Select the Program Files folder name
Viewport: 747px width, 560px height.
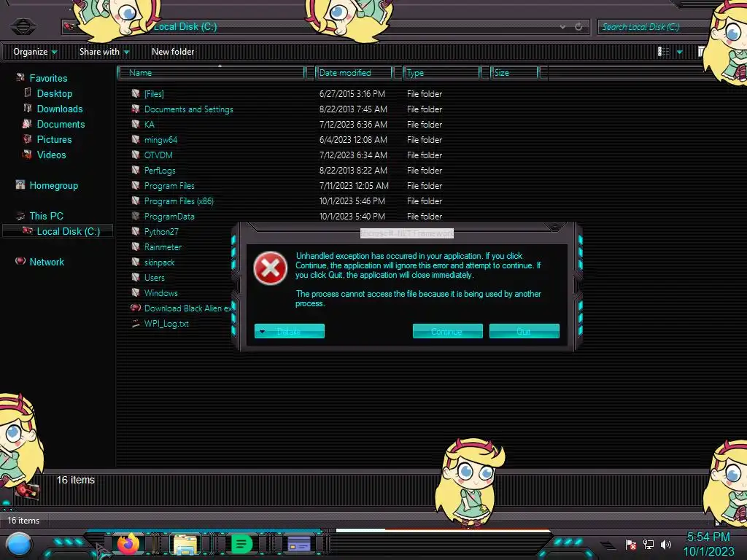[x=169, y=186]
